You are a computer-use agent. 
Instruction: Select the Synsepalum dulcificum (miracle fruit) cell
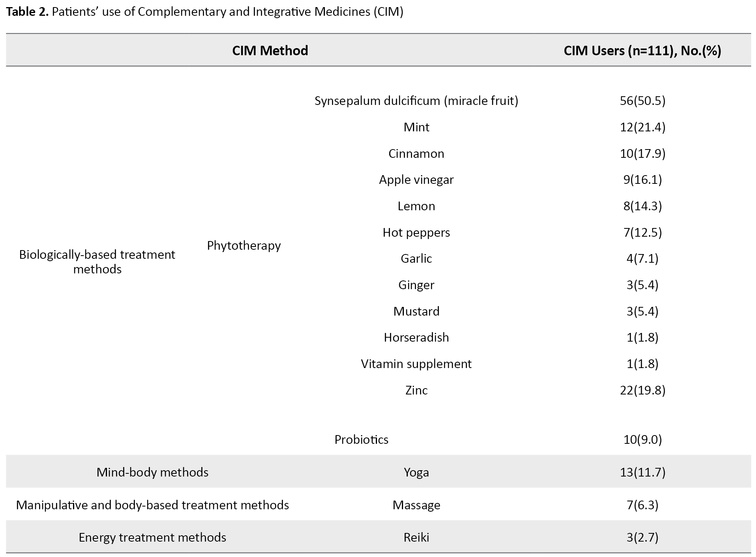tap(416, 101)
